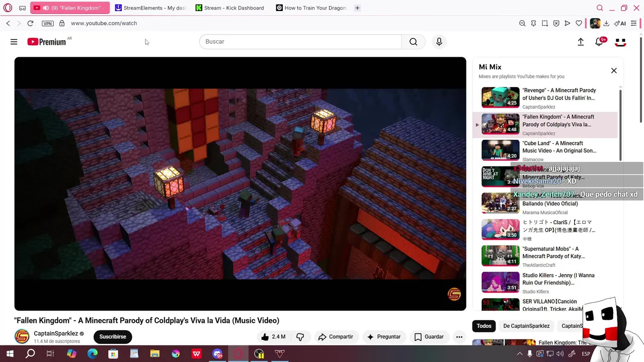The height and width of the screenshot is (362, 644).
Task: Switch the ESP input language indicator
Action: (586, 354)
